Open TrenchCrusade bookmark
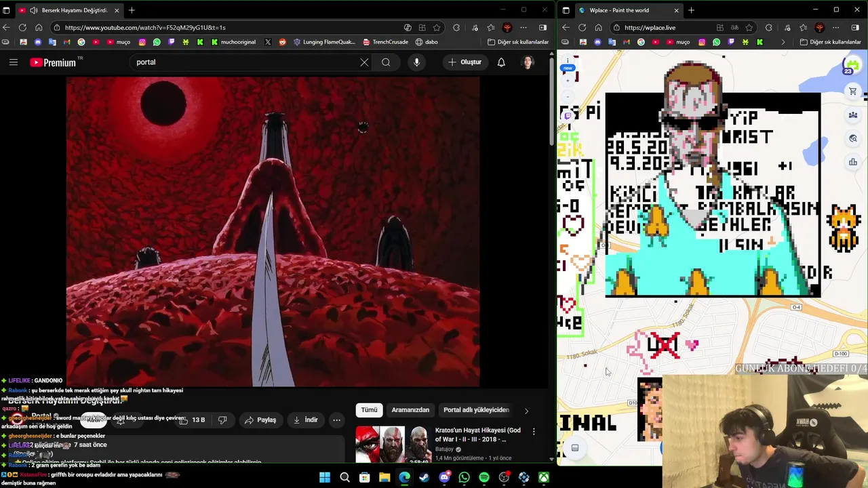Viewport: 868px width, 488px height. [386, 42]
